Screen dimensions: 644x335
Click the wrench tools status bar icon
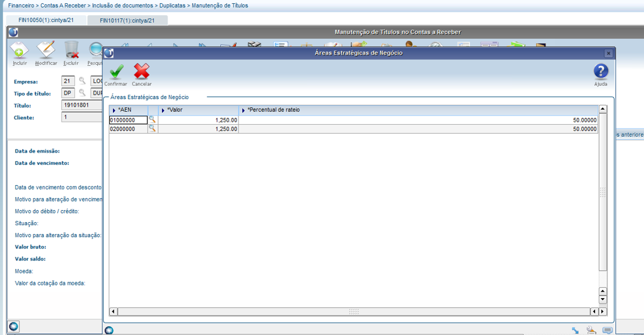591,330
